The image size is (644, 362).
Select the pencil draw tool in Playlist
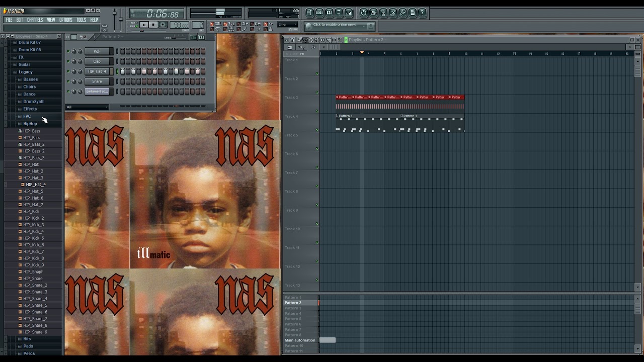[x=300, y=40]
